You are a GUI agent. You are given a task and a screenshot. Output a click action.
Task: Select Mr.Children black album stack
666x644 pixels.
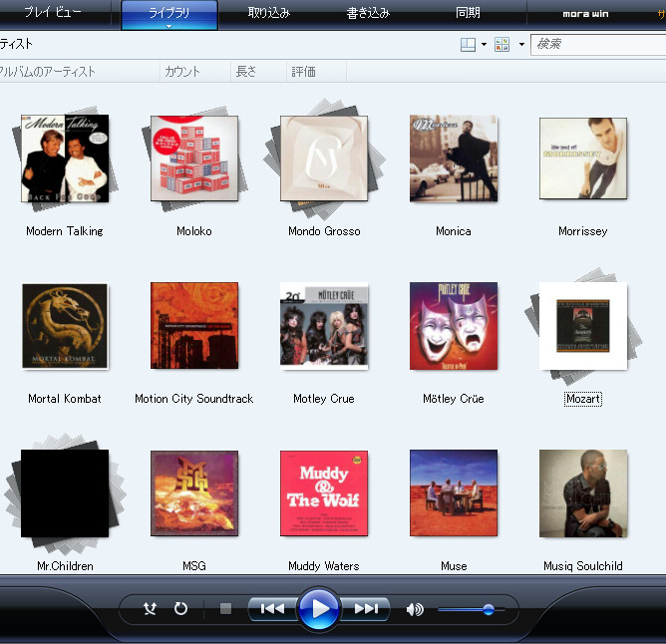pos(65,493)
